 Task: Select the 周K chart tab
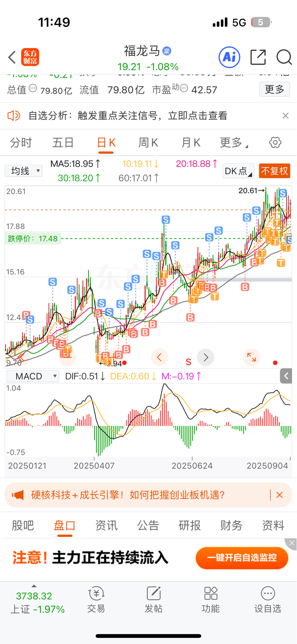148,143
